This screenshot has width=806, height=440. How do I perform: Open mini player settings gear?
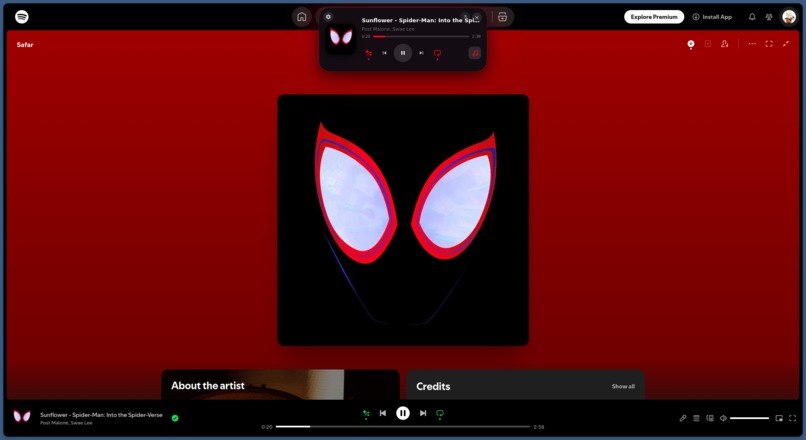[328, 17]
